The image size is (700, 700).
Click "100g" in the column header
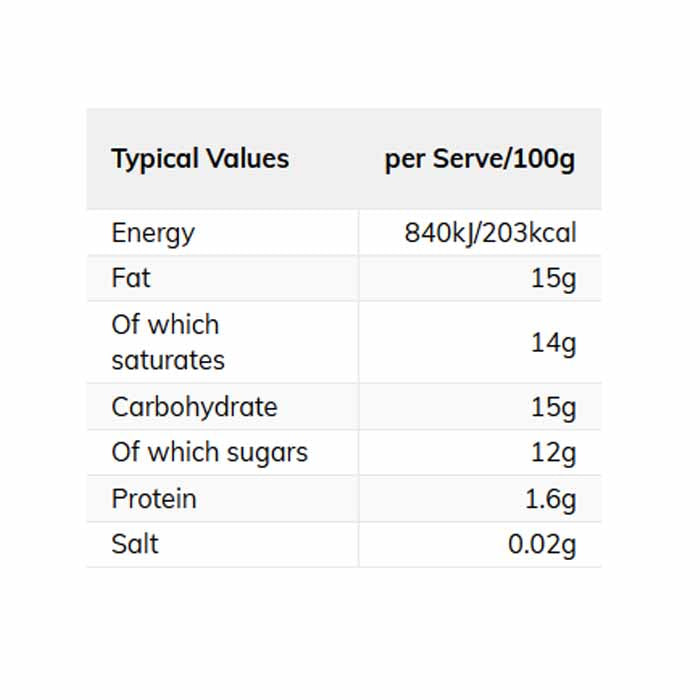(544, 159)
